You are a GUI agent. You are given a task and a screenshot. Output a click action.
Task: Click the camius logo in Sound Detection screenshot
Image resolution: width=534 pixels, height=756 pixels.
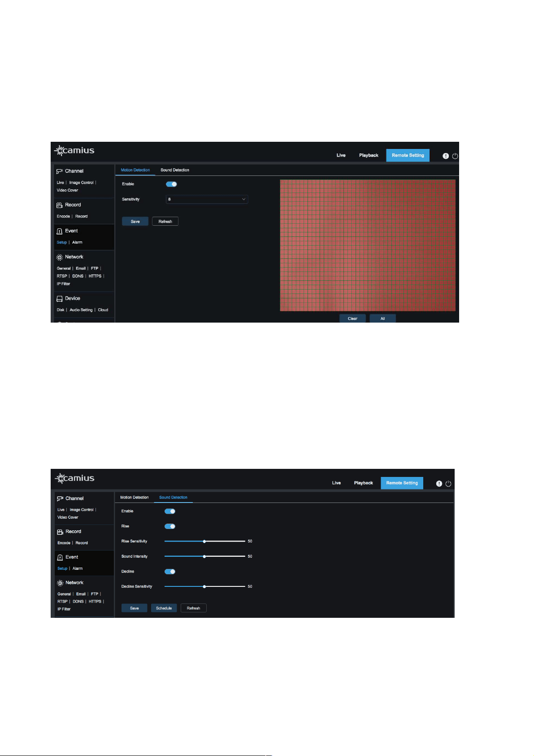click(x=74, y=478)
